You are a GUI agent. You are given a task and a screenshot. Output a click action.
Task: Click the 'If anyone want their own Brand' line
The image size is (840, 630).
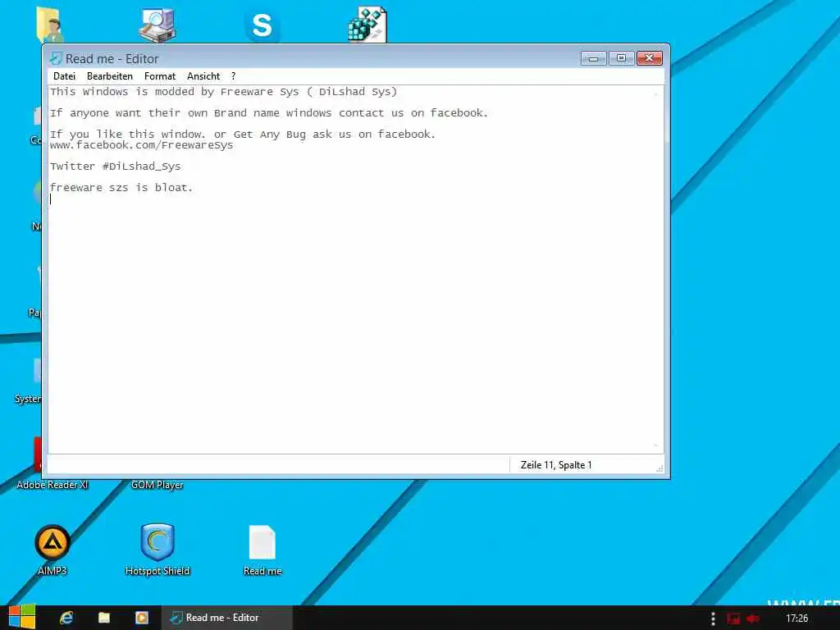pyautogui.click(x=269, y=113)
